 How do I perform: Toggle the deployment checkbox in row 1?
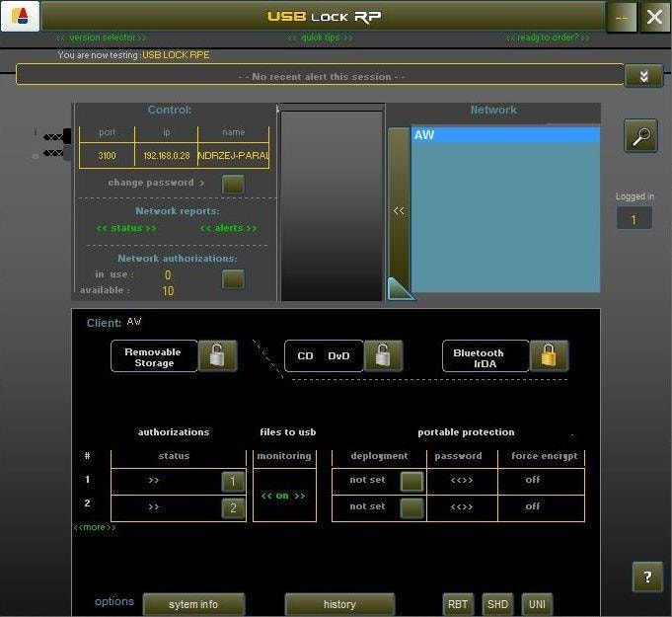411,482
